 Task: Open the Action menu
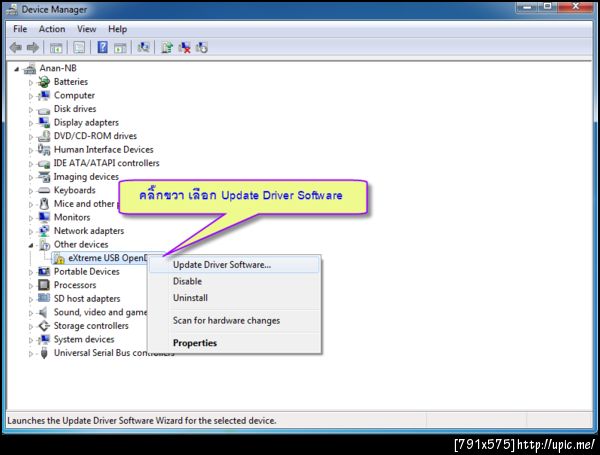point(52,29)
